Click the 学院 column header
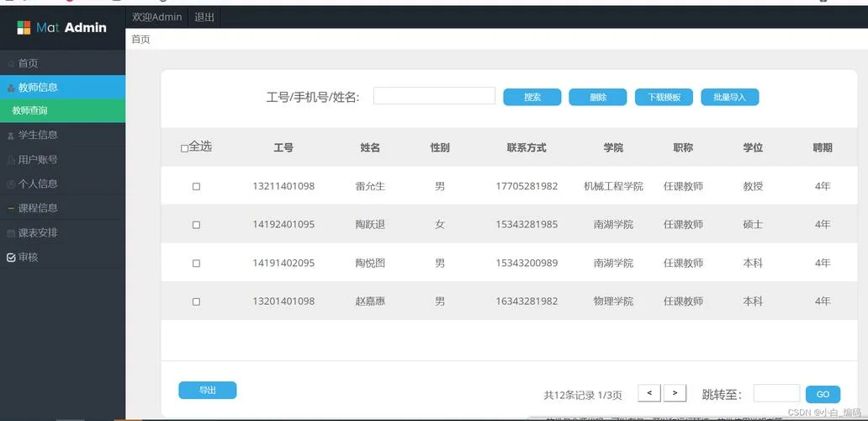868x421 pixels. 613,148
